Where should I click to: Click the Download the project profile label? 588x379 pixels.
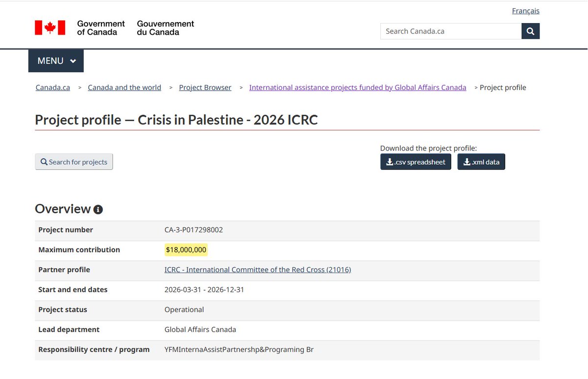[x=428, y=148]
